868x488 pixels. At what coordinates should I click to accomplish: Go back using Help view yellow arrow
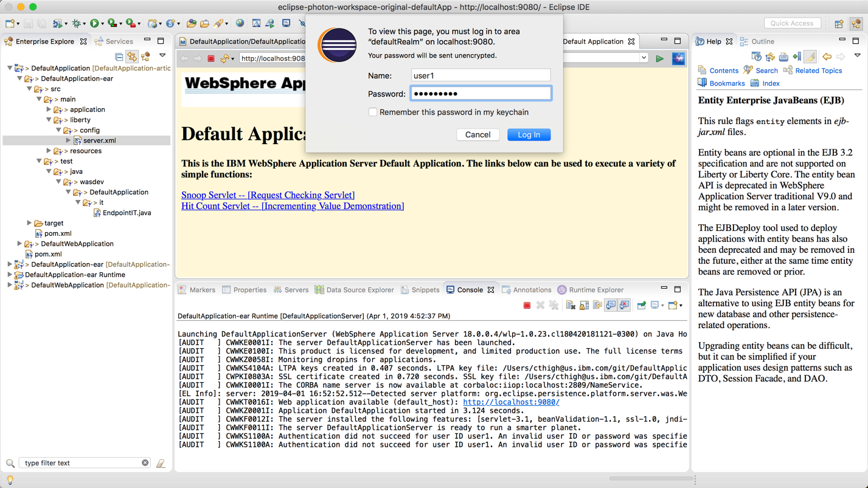[827, 57]
